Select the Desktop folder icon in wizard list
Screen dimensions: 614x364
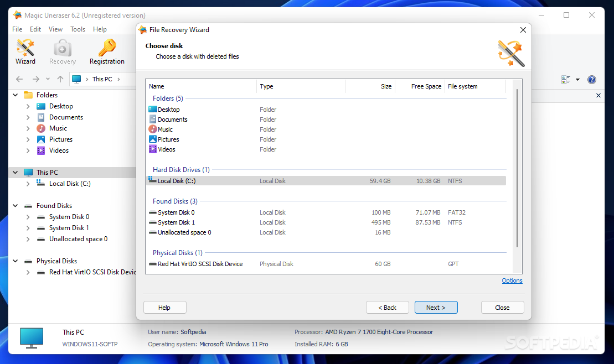(x=153, y=109)
